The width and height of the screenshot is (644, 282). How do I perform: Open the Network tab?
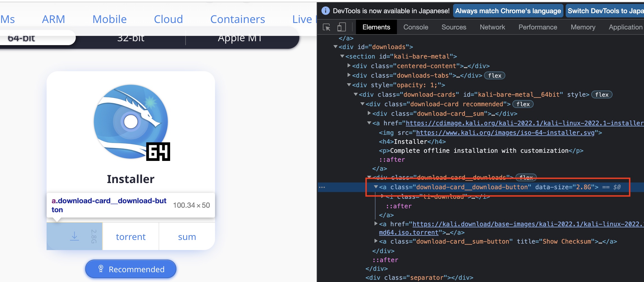tap(492, 27)
